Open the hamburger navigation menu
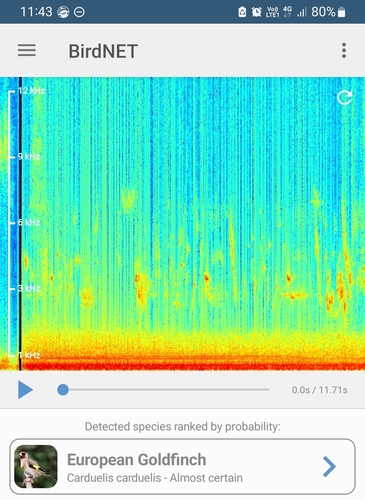 click(27, 51)
